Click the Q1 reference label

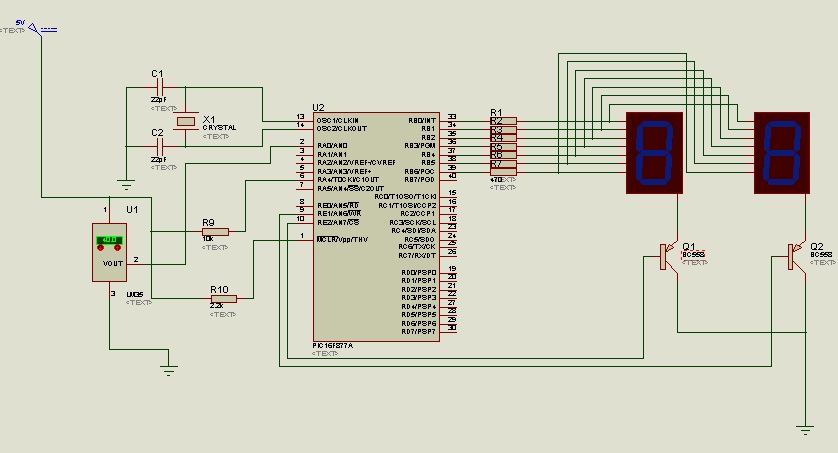tap(689, 246)
